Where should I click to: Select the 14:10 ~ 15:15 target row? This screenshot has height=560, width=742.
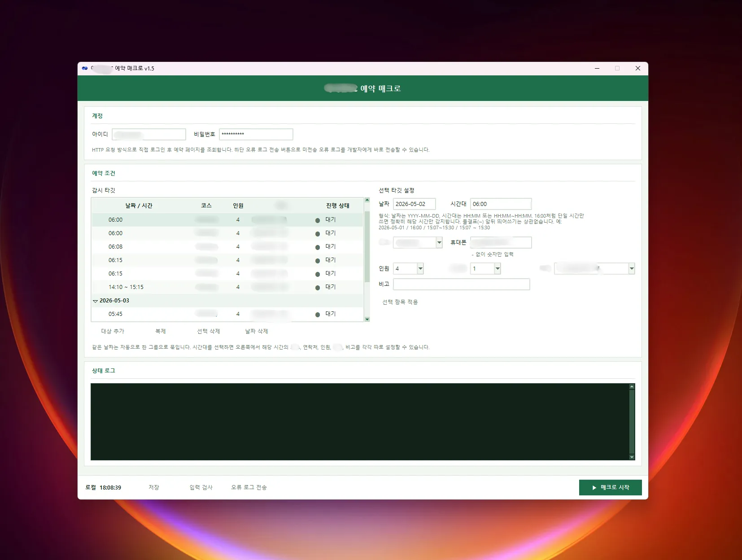[x=227, y=287]
